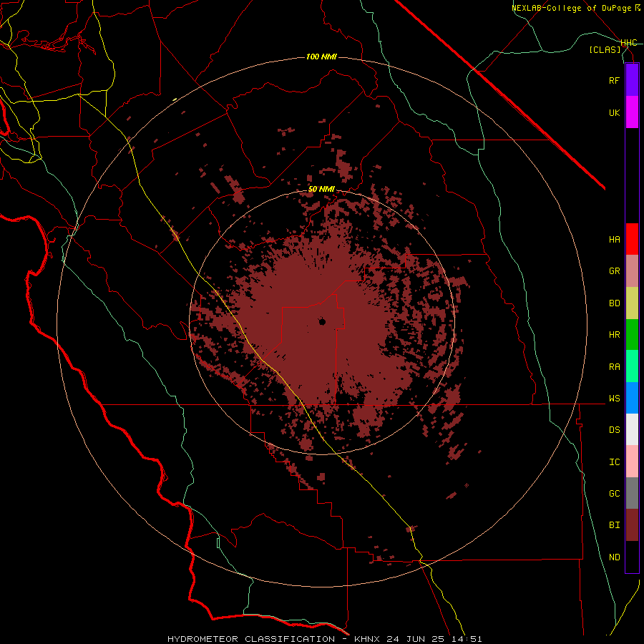This screenshot has width=644, height=644.
Task: Click the [CLAS] legend header
Action: (605, 49)
